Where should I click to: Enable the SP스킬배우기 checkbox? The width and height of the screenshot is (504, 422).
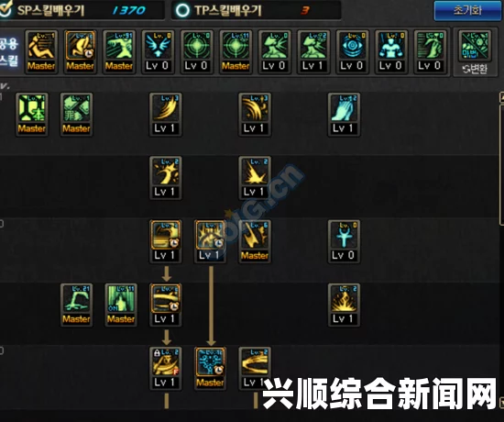pyautogui.click(x=5, y=9)
